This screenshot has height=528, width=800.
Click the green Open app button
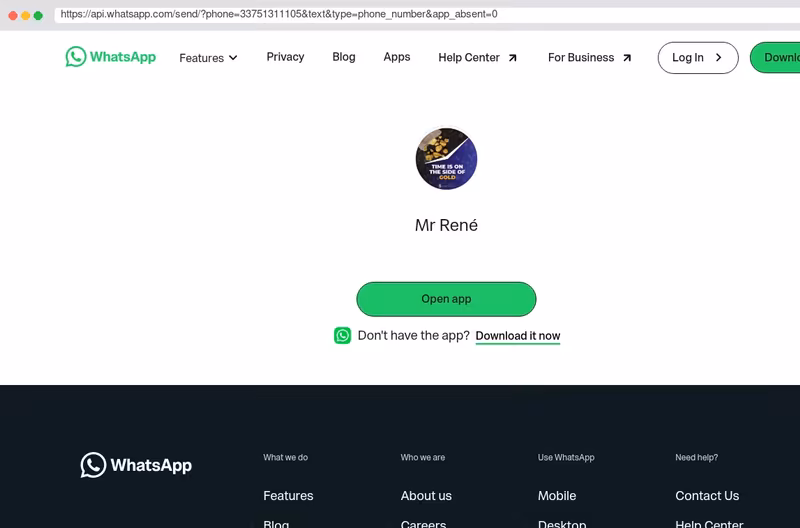(x=446, y=299)
